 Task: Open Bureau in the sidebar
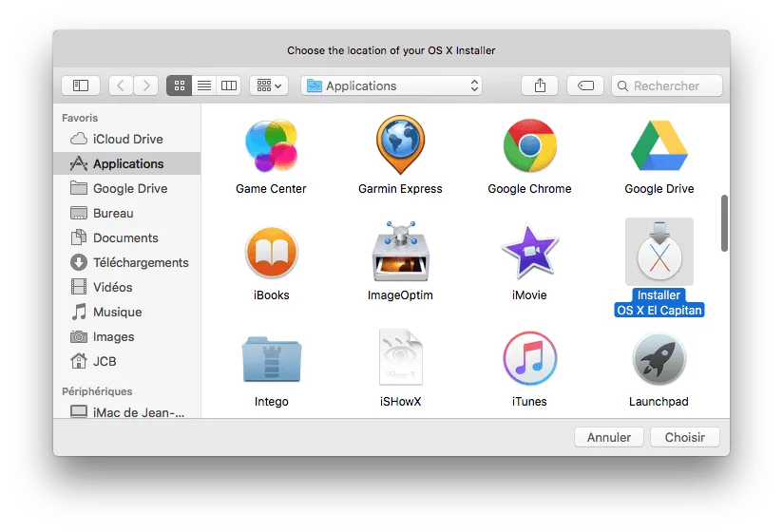[x=127, y=213]
